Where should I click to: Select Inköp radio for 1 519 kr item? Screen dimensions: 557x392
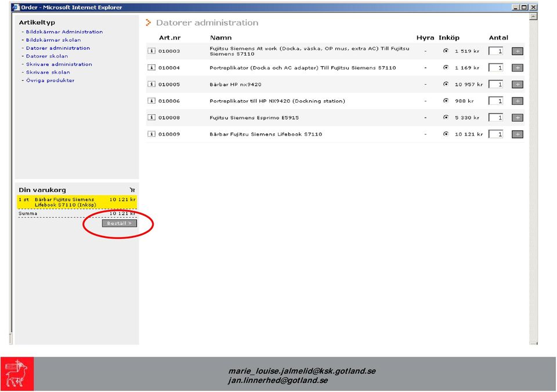(446, 51)
